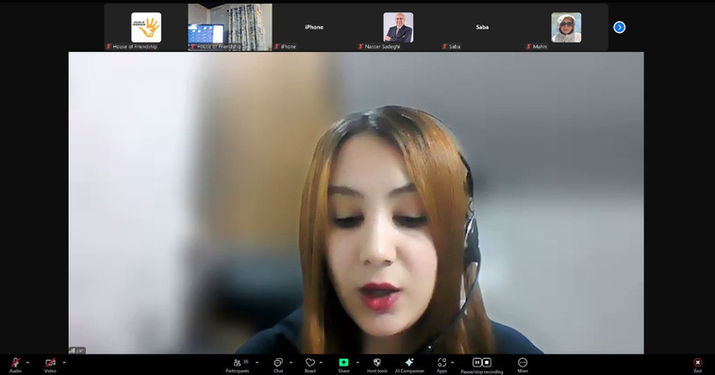This screenshot has height=375, width=715.
Task: Select the iPhone participant tile
Action: tap(314, 27)
